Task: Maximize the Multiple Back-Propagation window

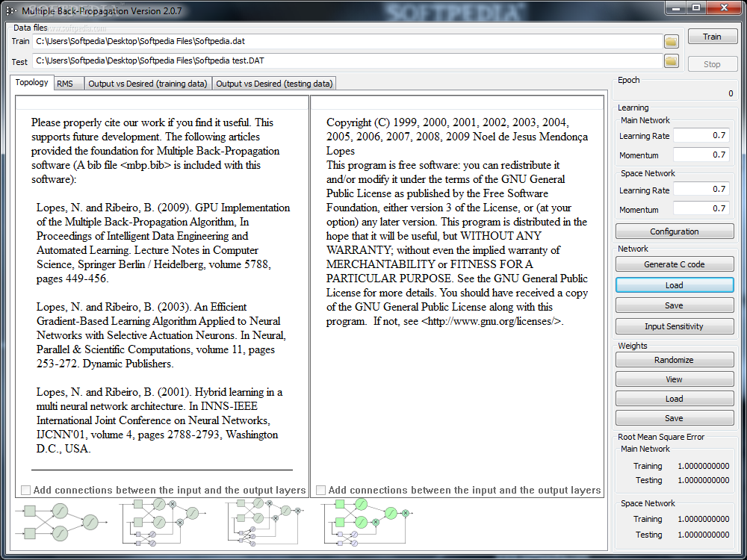Action: click(x=696, y=7)
